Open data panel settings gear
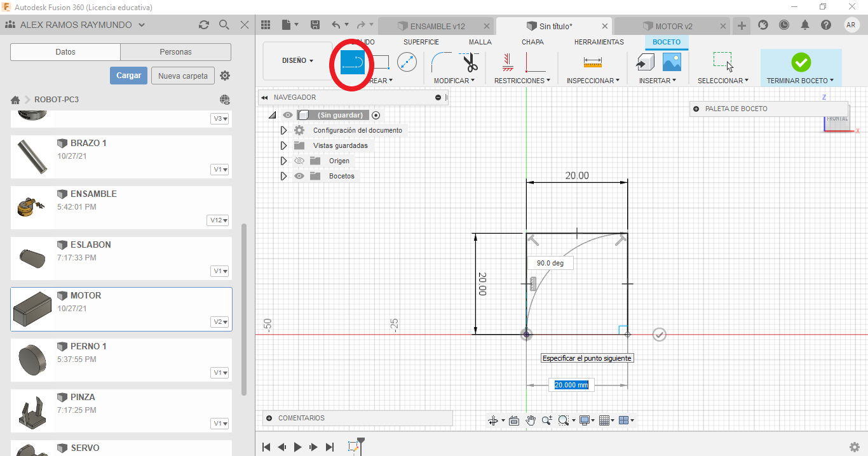 [x=225, y=76]
